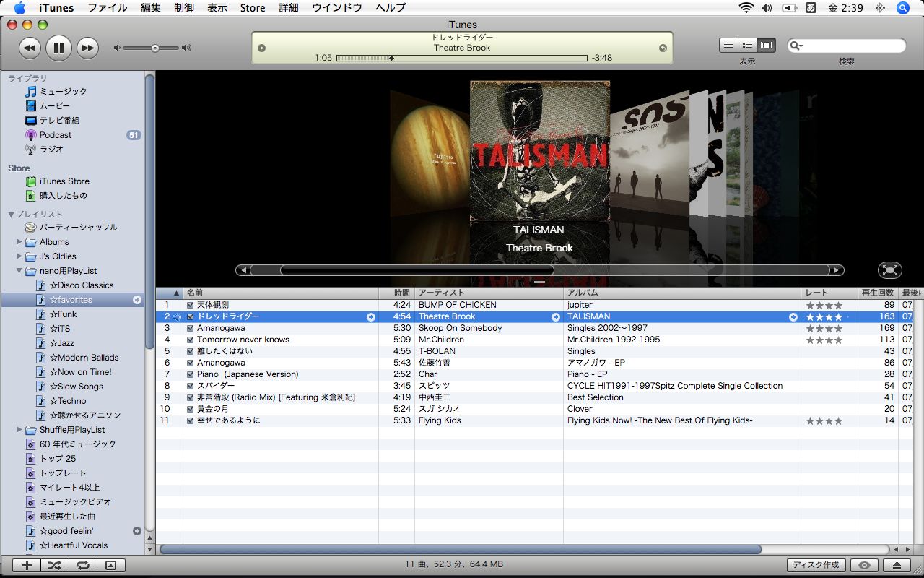Skip back to the previous track
Viewport: 924px width, 578px height.
click(x=30, y=48)
